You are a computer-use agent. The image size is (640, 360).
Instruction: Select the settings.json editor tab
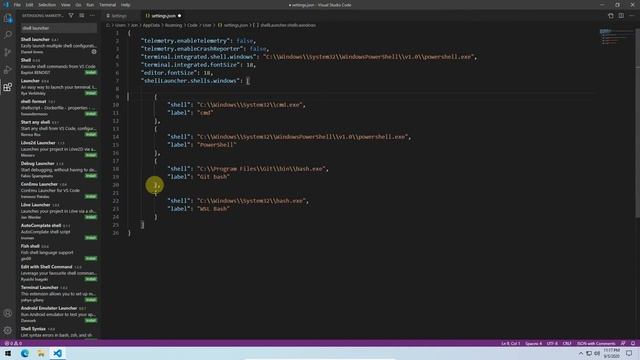click(163, 16)
